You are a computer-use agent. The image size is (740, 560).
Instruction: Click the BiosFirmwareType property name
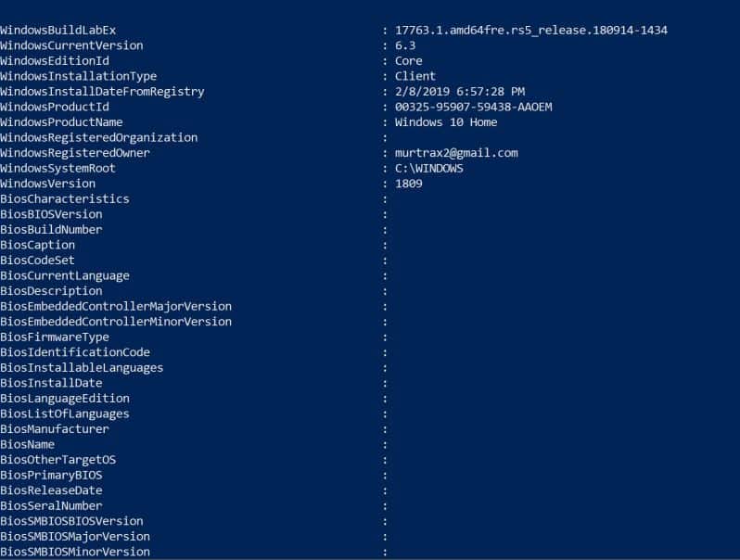coord(55,337)
